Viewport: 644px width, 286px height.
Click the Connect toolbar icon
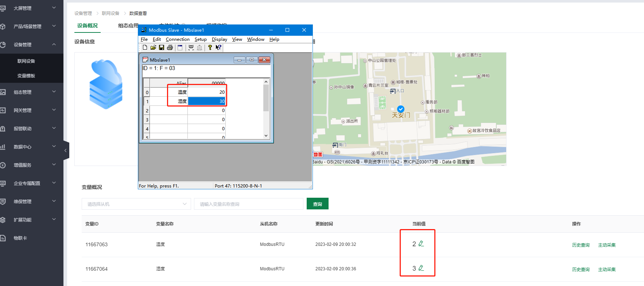tap(191, 47)
